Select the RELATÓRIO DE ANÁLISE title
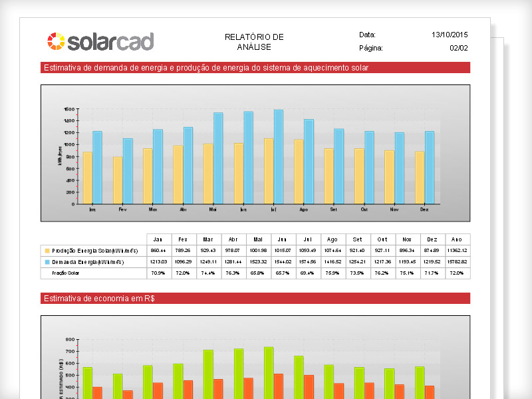Image resolution: width=532 pixels, height=399 pixels. click(254, 42)
